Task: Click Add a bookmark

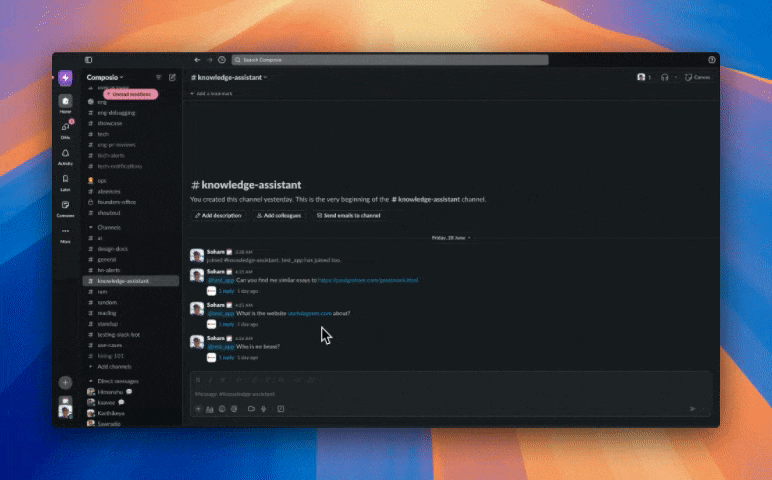Action: 211,94
